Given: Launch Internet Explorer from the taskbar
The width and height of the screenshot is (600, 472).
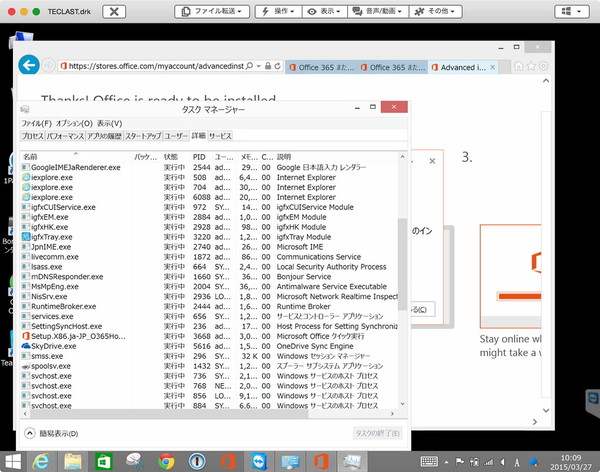Looking at the screenshot, I should pos(41,462).
